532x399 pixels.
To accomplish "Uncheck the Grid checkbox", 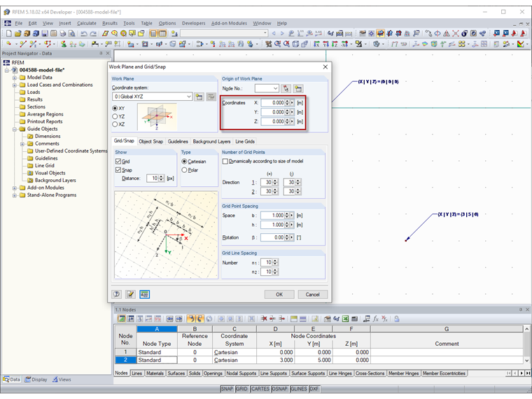I will click(x=118, y=161).
